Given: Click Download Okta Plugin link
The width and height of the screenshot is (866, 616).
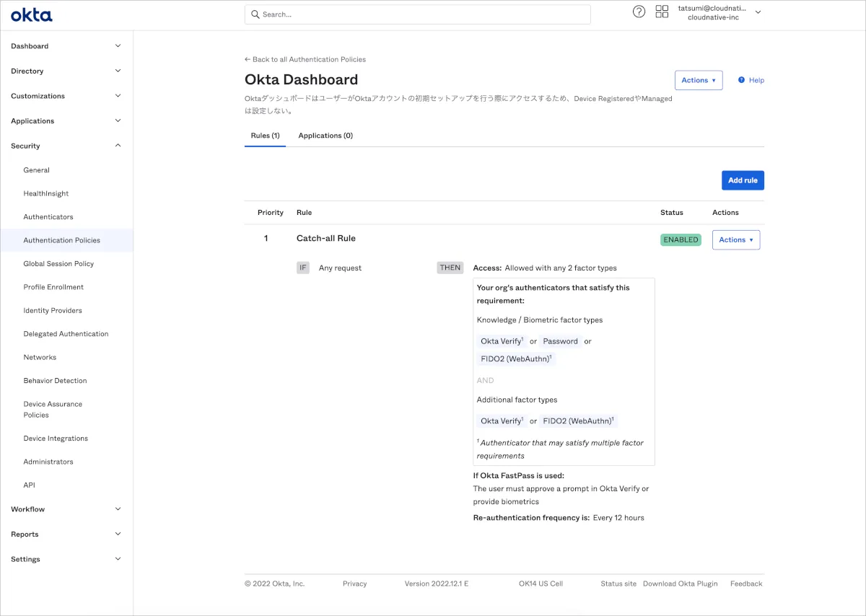Looking at the screenshot, I should pos(680,584).
